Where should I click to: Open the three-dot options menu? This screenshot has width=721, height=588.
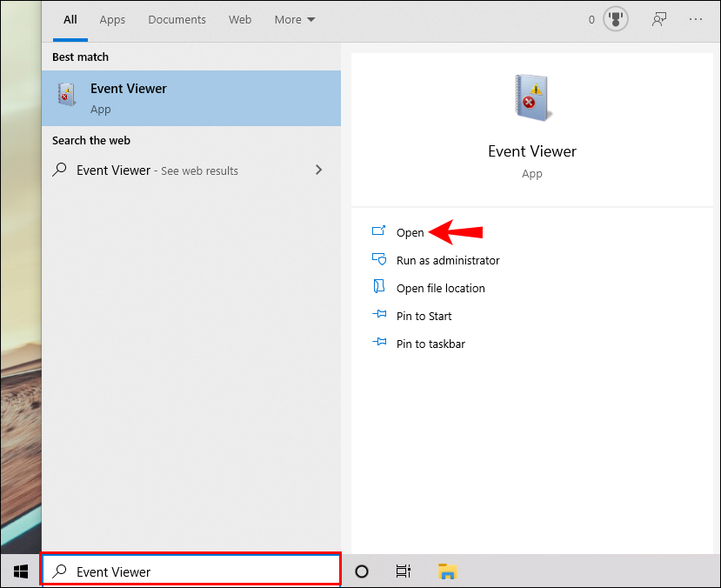tap(696, 19)
